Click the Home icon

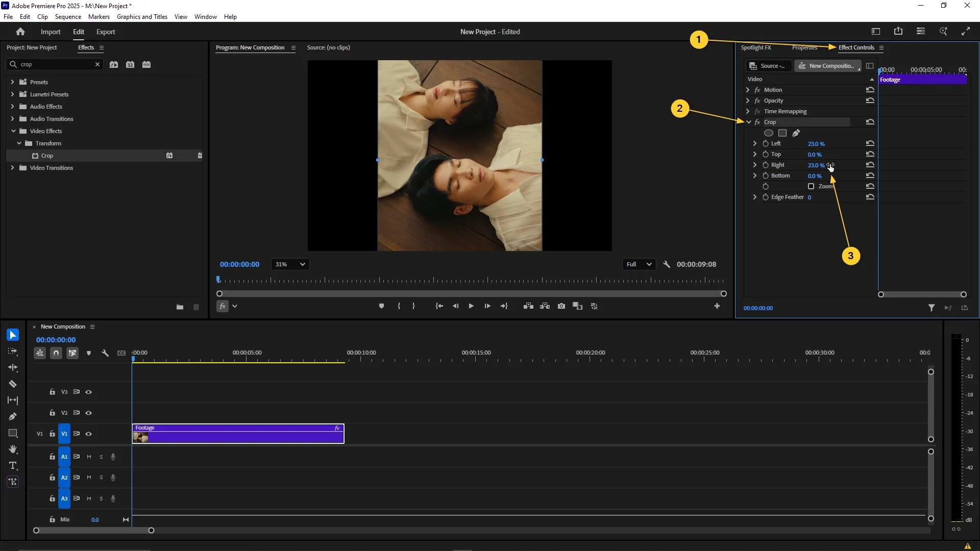click(20, 32)
